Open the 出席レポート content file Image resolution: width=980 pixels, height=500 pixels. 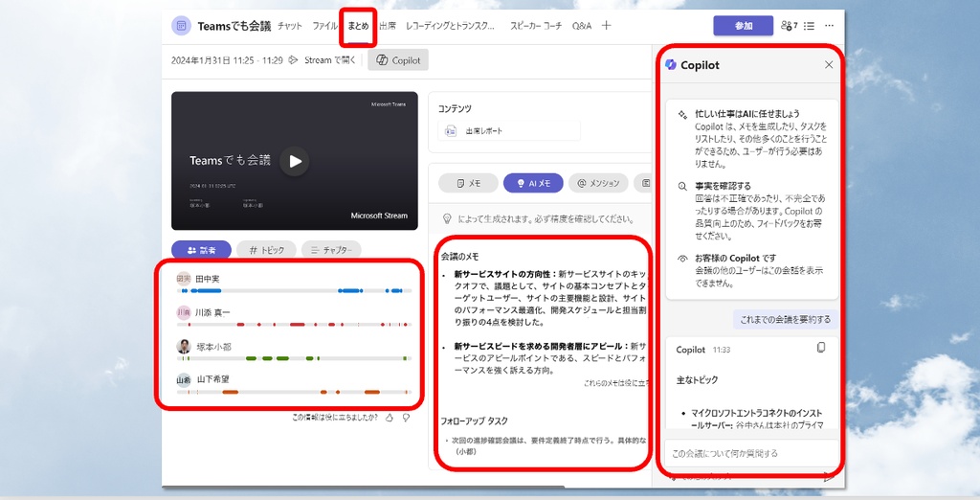click(509, 131)
